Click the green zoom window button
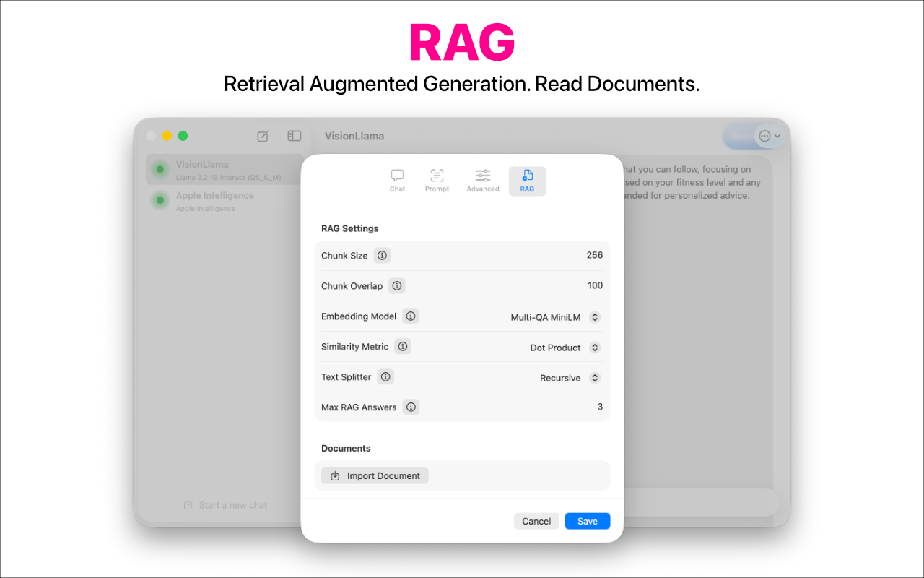Viewport: 924px width, 578px height. pos(183,136)
